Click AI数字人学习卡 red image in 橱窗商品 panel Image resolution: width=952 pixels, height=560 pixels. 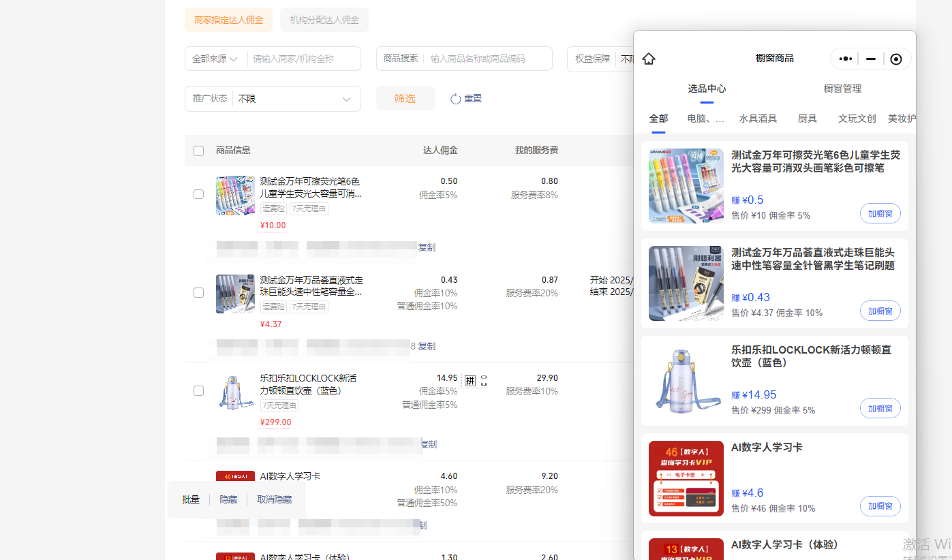pos(686,478)
